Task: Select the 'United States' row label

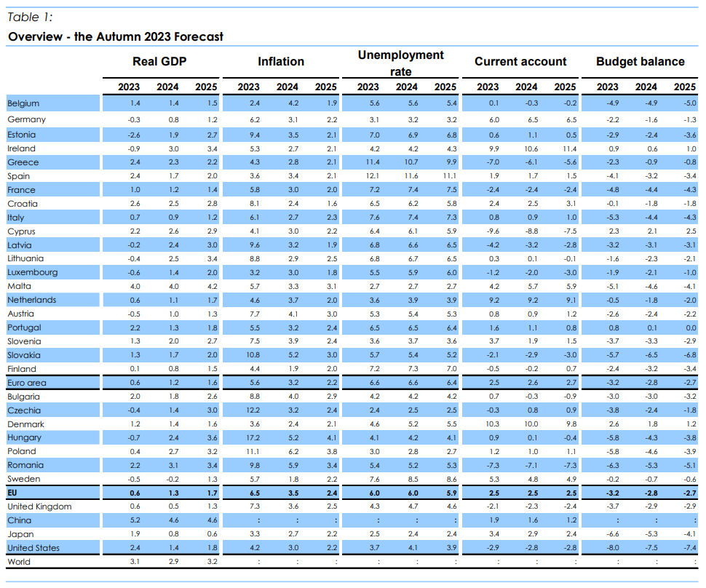Action: tap(33, 548)
